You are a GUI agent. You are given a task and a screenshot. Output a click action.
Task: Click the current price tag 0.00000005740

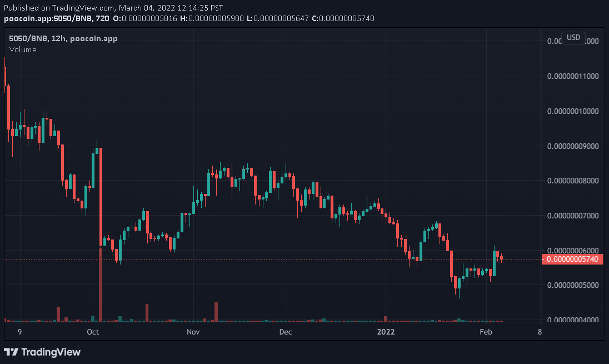tap(572, 259)
